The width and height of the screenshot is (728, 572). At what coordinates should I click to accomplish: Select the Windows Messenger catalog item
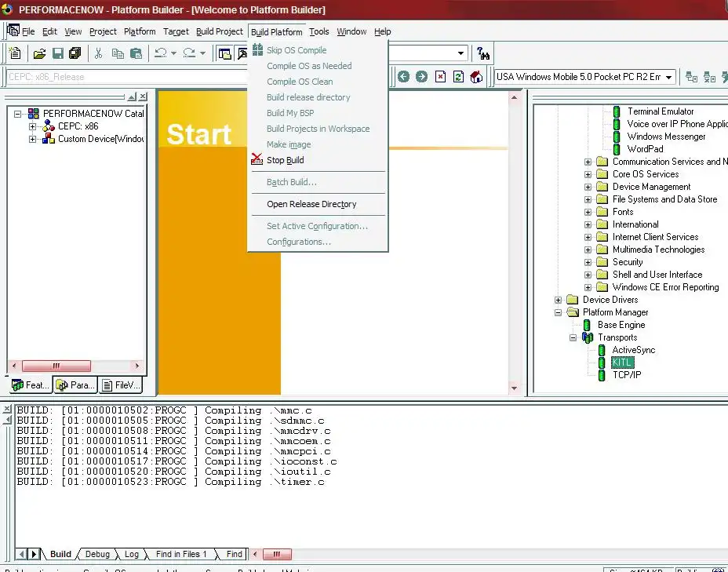point(666,137)
